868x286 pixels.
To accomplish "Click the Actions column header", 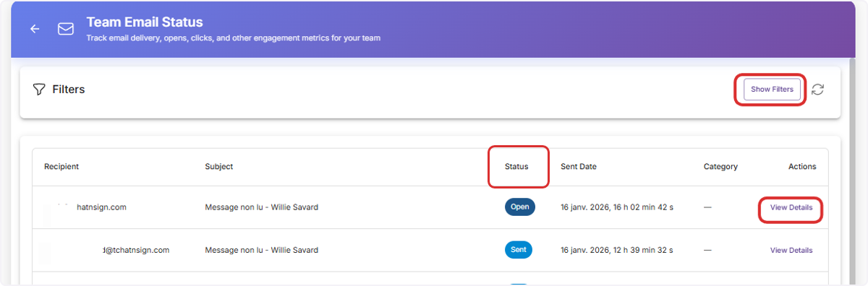I will (x=802, y=167).
